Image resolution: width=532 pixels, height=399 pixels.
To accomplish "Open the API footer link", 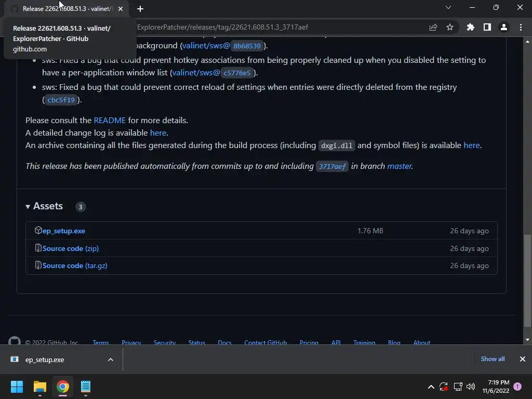I will (336, 342).
